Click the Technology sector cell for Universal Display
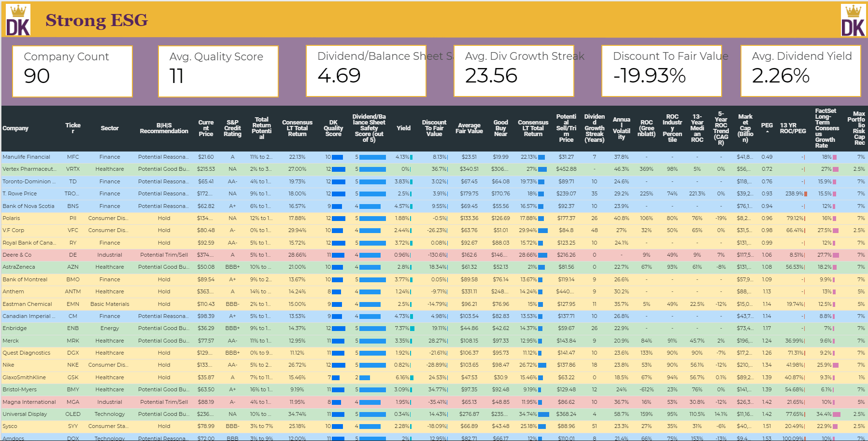This screenshot has height=441, width=868. [x=110, y=414]
